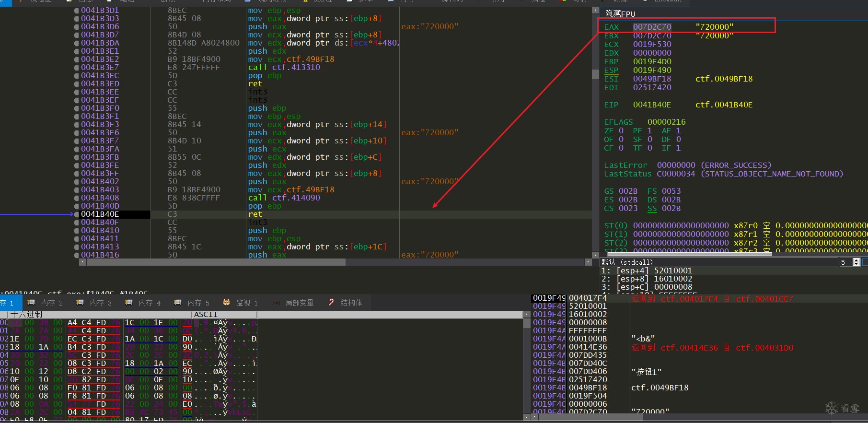Select the 'call ctf.413310' instruction
Viewport: 868px width, 423px height.
coord(284,67)
